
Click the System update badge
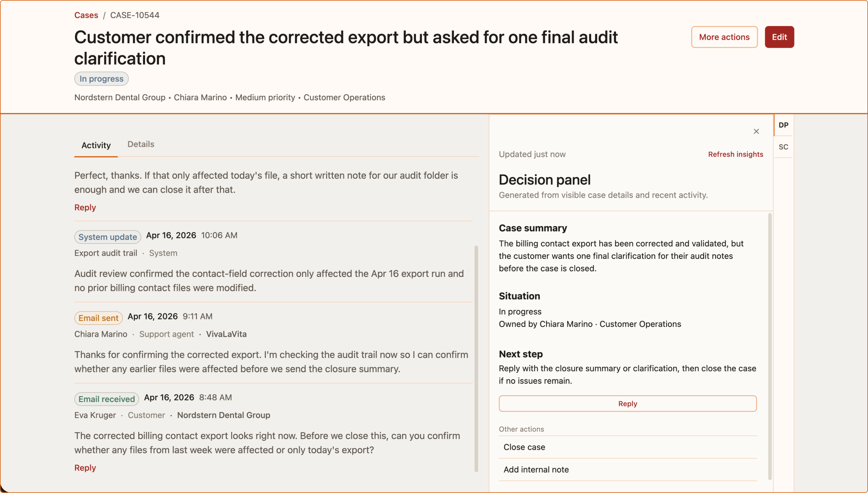pos(108,237)
